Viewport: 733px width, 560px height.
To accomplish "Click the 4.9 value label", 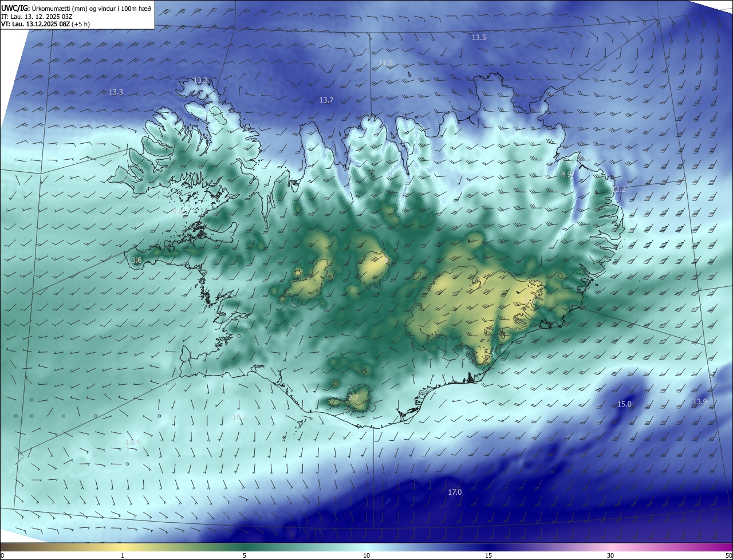I will (x=566, y=174).
